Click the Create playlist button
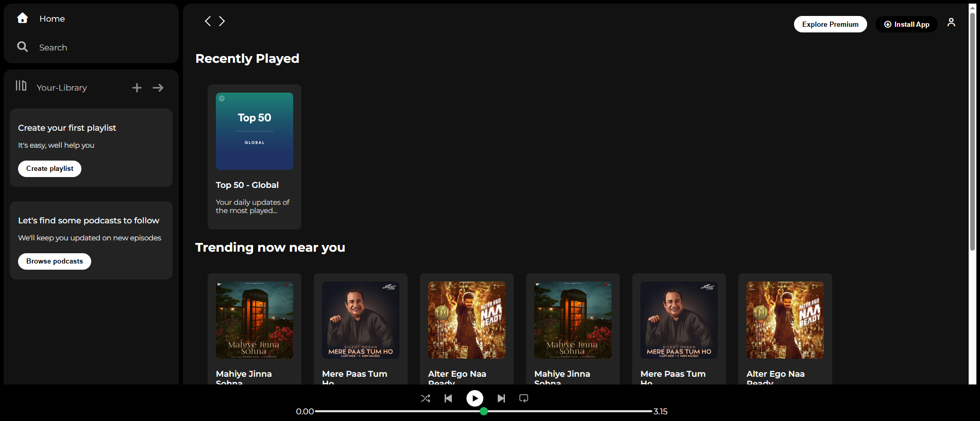Screen dimensions: 980x421 [50, 169]
